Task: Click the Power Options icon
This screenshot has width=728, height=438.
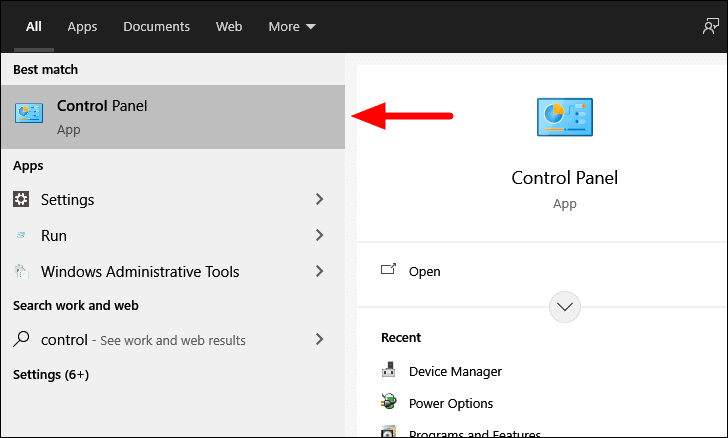Action: (389, 401)
